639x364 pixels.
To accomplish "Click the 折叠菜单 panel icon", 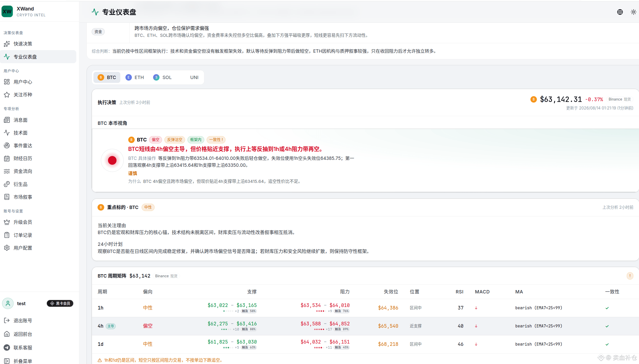I will click(x=7, y=361).
